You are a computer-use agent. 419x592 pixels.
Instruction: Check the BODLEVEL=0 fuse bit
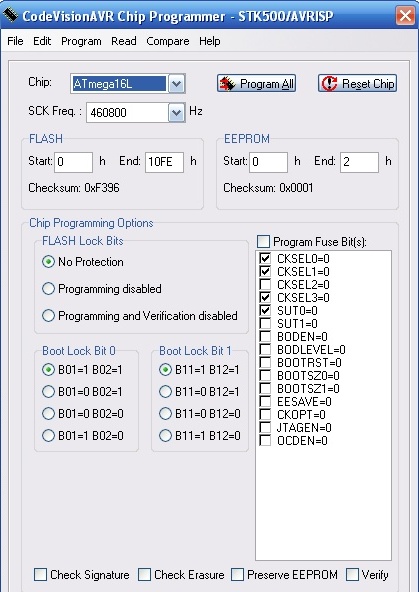click(x=265, y=349)
